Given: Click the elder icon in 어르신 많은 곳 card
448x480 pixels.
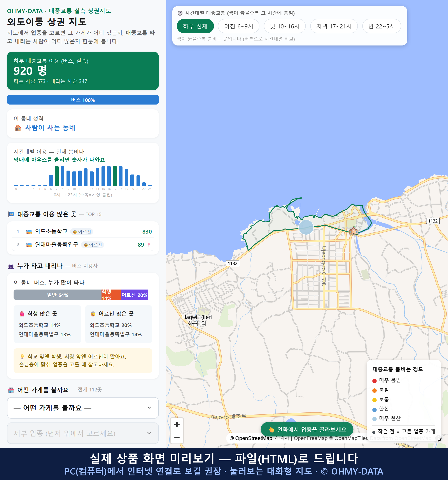Looking at the screenshot, I should [93, 314].
